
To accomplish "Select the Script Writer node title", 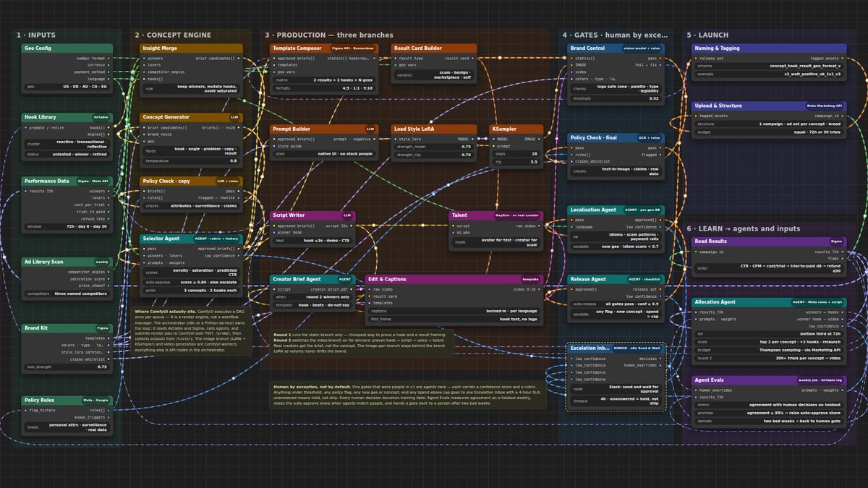I will pos(290,215).
